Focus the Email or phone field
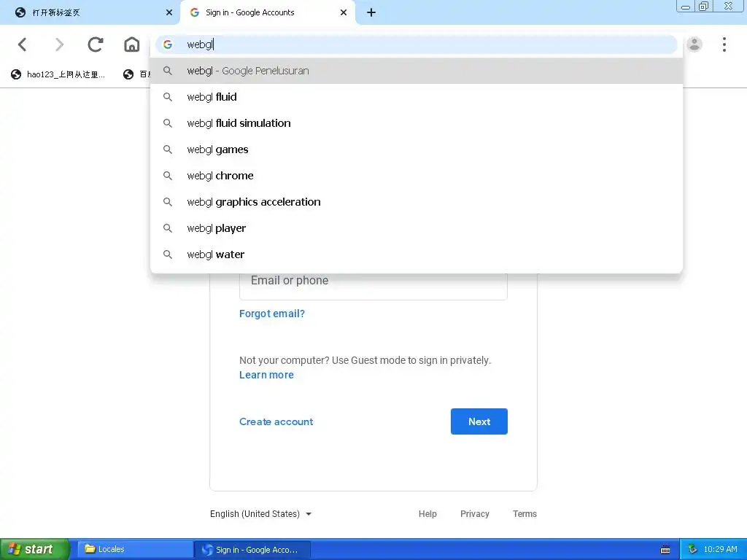Screen dimensions: 747x560 pyautogui.click(x=373, y=286)
